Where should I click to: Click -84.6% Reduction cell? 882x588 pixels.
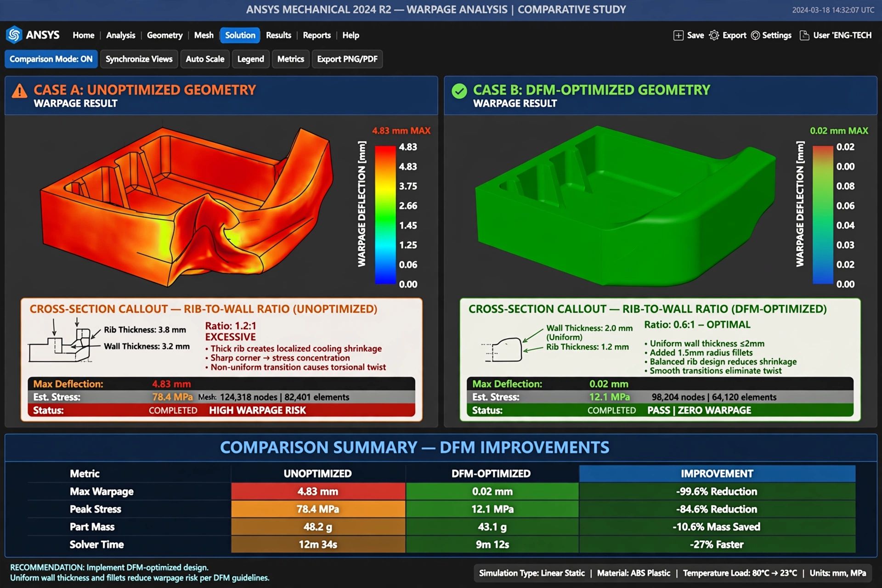[x=717, y=509]
